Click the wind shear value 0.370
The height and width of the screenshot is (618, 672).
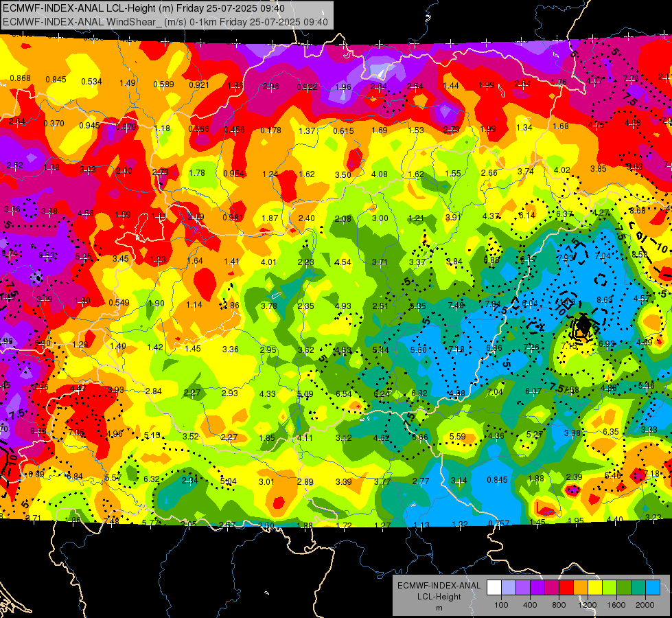(x=54, y=124)
